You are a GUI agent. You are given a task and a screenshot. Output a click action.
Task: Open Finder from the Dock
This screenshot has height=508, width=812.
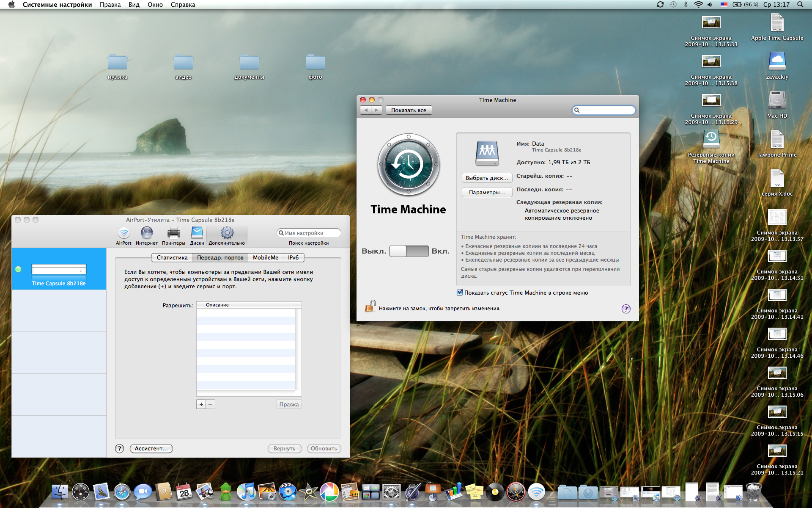click(60, 492)
